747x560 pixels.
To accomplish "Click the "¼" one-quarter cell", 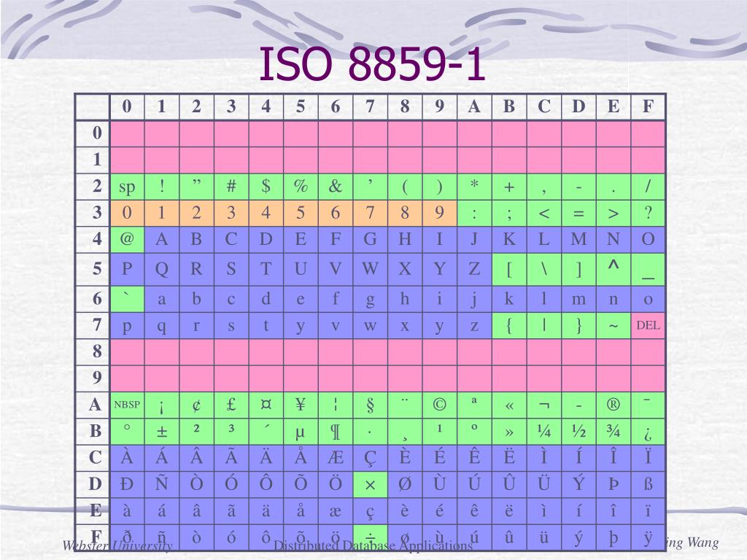I will [544, 432].
